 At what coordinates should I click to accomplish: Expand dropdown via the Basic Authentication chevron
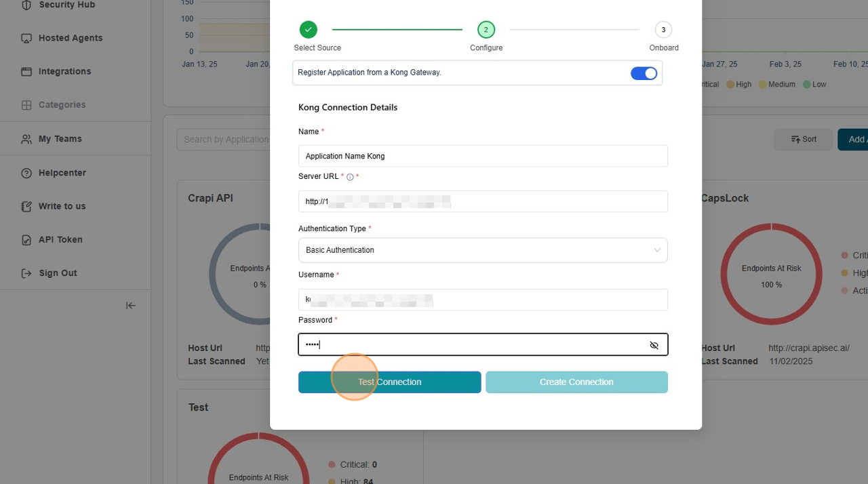pyautogui.click(x=656, y=250)
